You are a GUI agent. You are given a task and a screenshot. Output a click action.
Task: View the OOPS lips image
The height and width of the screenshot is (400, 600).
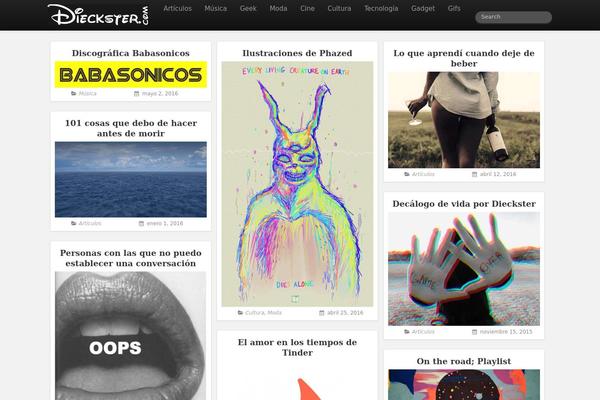(130, 336)
